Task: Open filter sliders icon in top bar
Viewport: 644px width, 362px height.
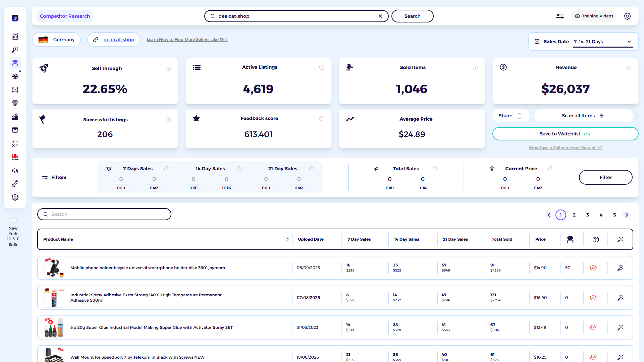Action: (560, 16)
